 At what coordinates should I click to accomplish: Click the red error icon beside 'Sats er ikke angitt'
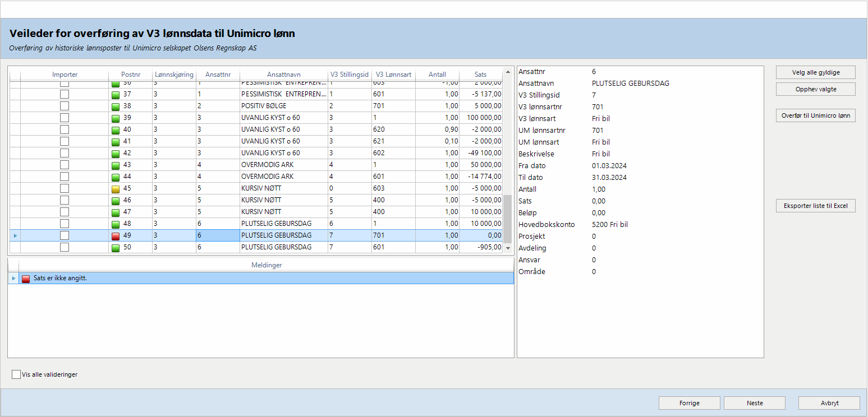coord(26,279)
